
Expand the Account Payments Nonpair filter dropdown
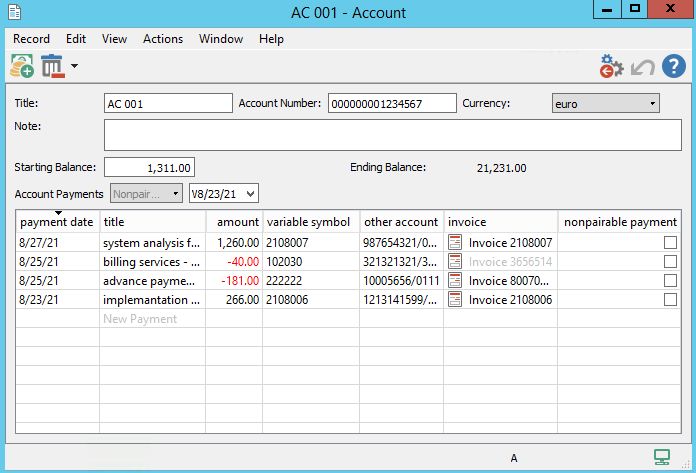point(146,194)
